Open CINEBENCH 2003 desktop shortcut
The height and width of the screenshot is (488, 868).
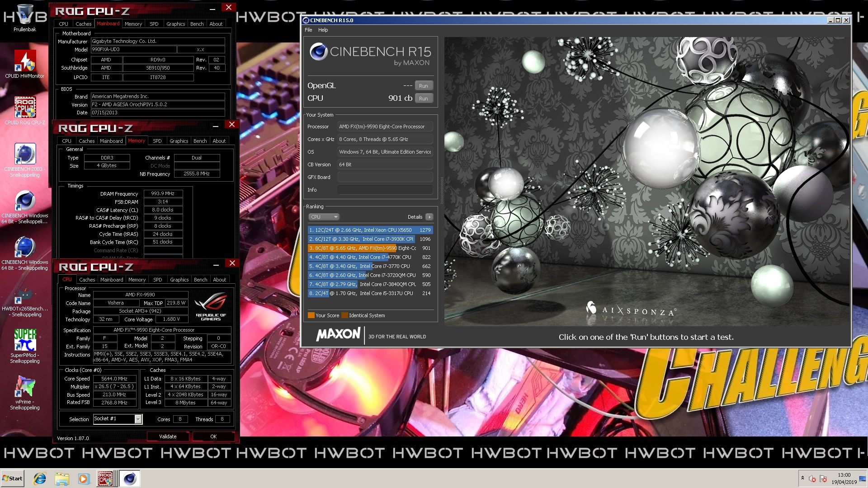click(25, 160)
